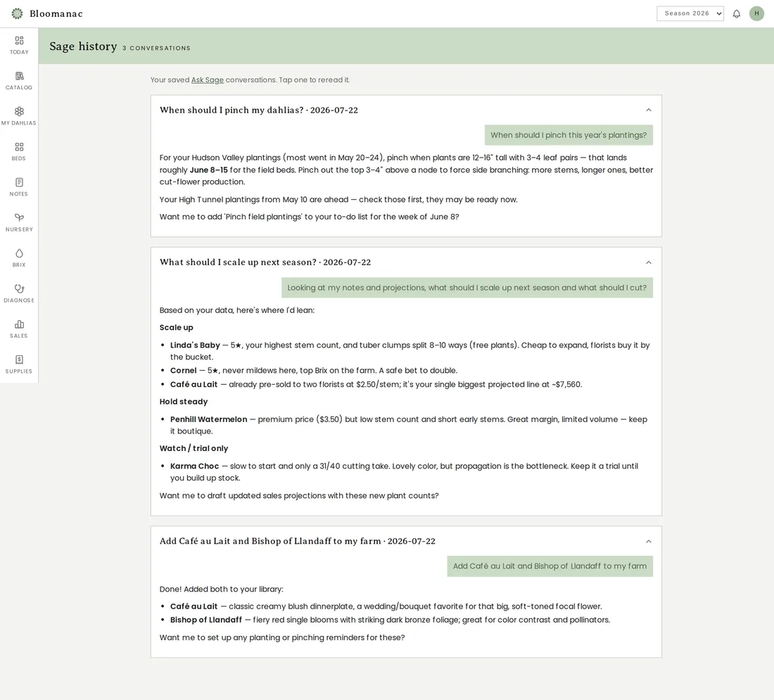Click the 'Watch / trial only' subheading
774x700 pixels.
193,448
